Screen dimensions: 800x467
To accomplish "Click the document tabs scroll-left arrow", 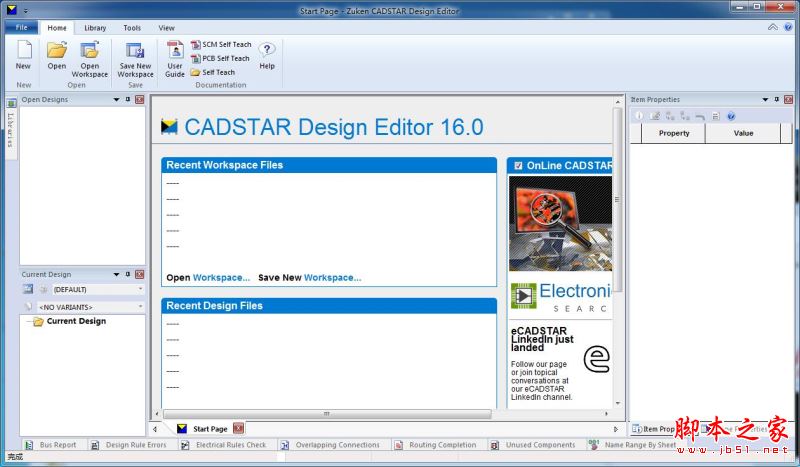I will tap(156, 429).
